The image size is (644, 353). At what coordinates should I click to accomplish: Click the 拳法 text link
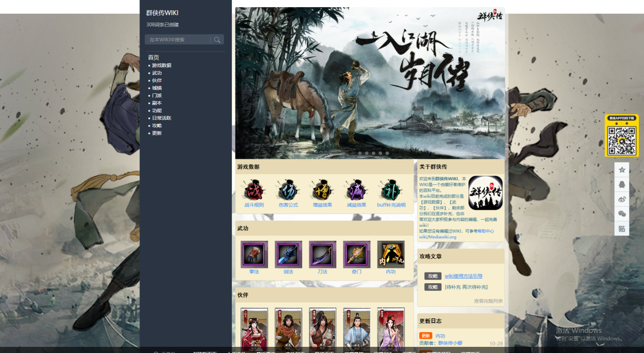click(x=254, y=272)
